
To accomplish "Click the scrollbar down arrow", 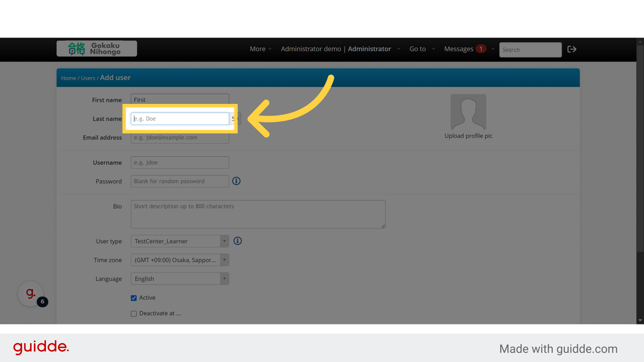I will (640, 320).
